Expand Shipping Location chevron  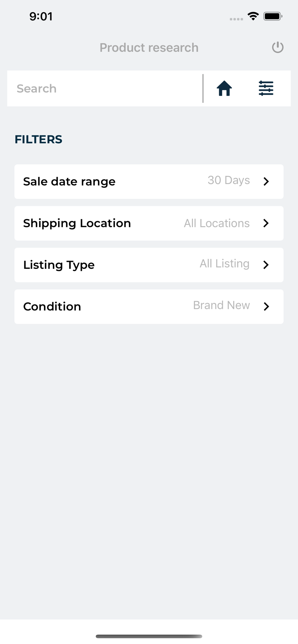[x=266, y=223]
